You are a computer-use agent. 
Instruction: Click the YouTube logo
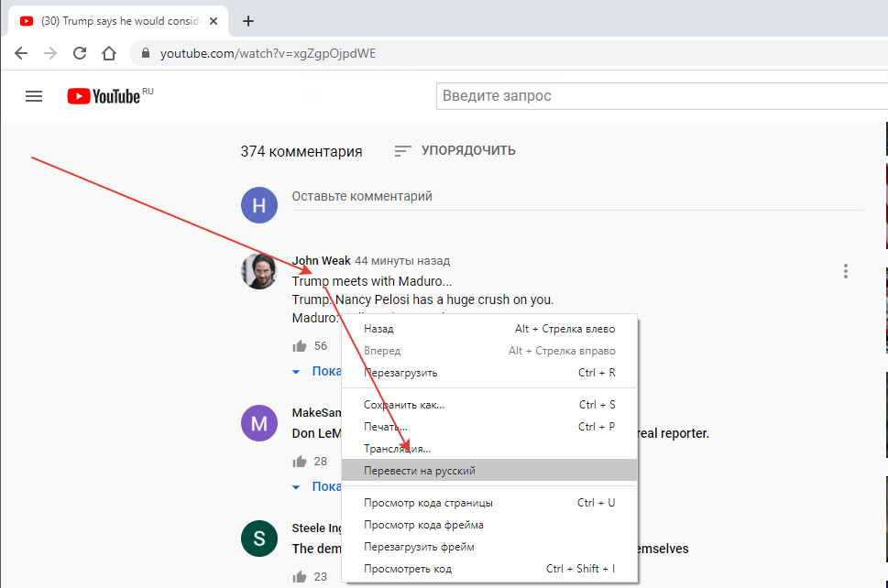tap(104, 96)
